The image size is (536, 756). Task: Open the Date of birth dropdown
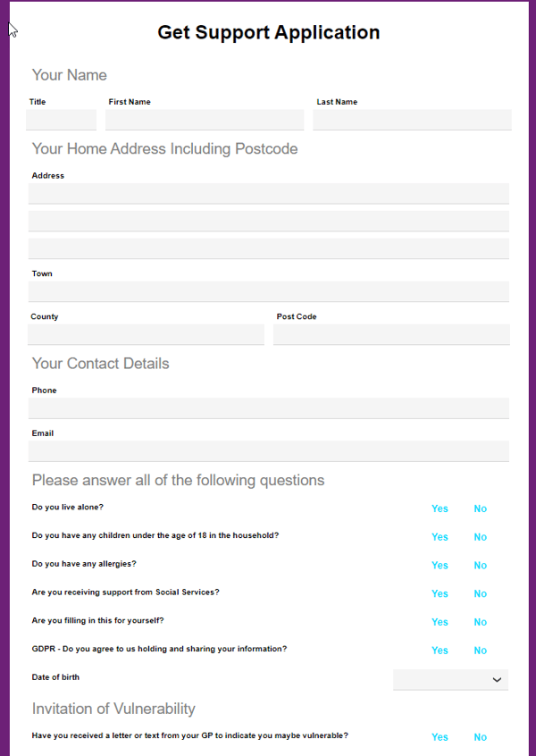point(450,679)
